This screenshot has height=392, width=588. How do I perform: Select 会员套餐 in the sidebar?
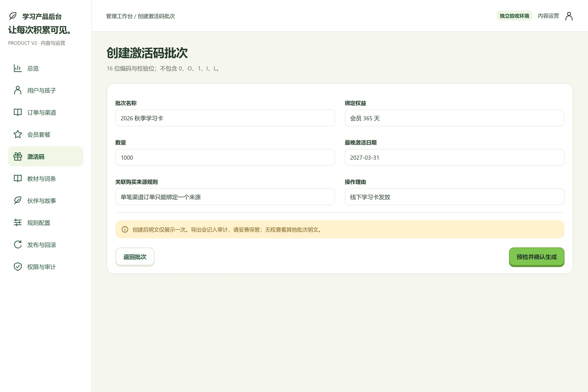click(46, 134)
